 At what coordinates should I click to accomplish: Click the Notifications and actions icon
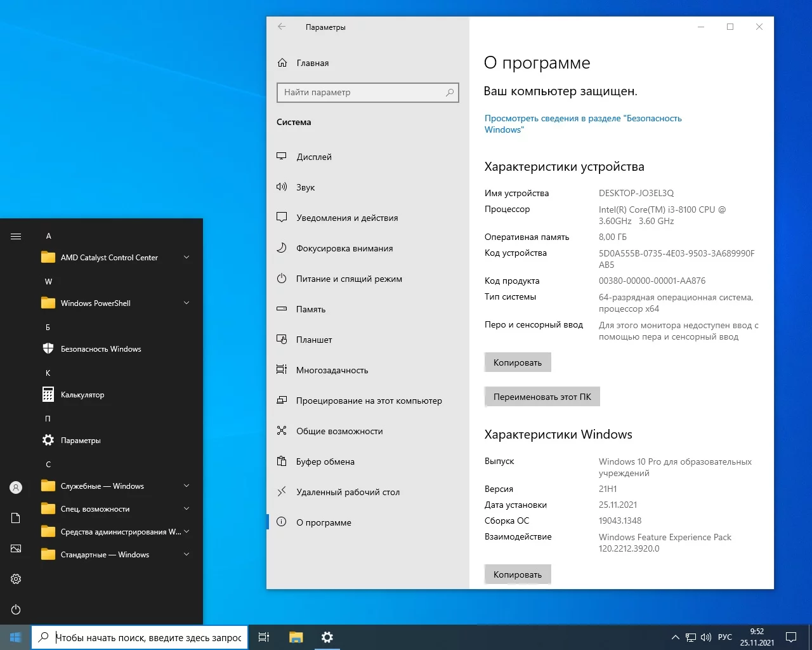(x=282, y=217)
